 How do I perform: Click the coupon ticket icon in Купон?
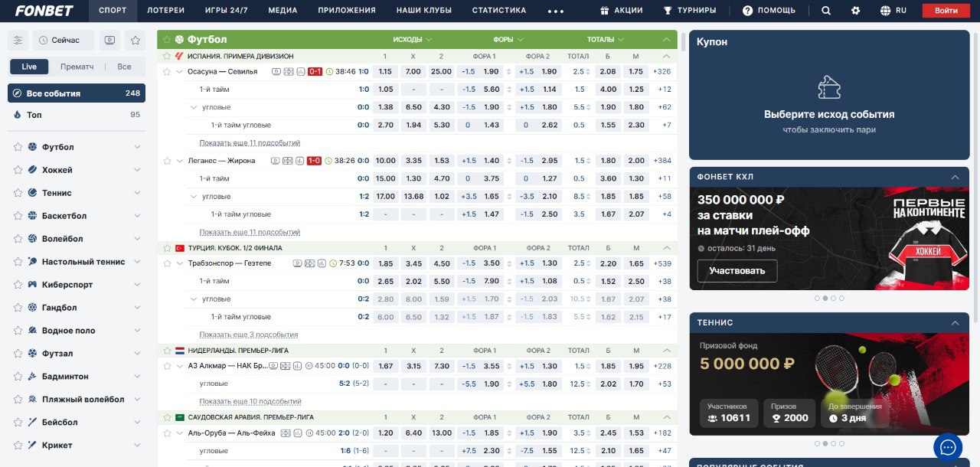(829, 87)
